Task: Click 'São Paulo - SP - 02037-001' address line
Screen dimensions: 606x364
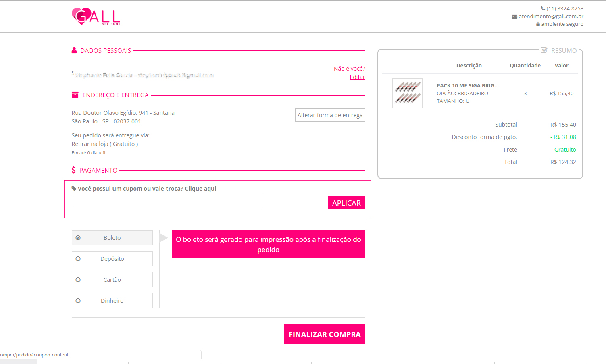Action: coord(106,121)
